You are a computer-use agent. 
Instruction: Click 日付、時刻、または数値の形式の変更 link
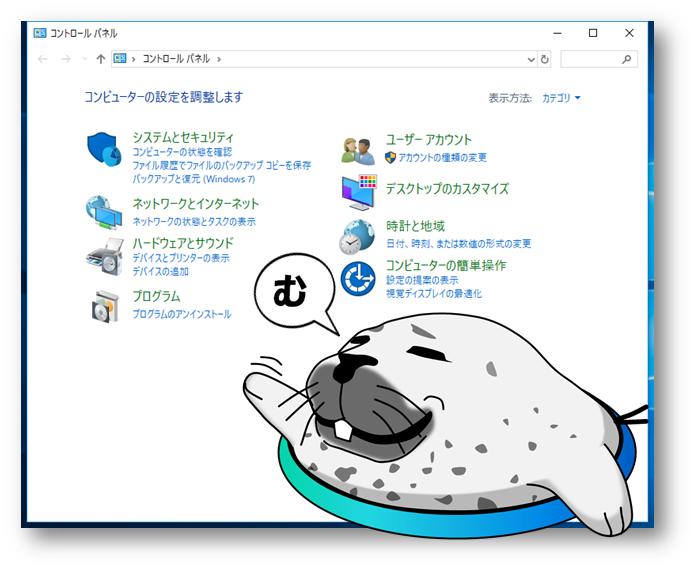[459, 244]
